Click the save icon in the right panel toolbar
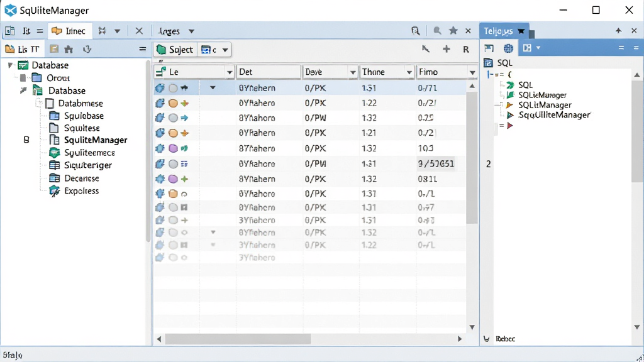Viewport: 644px width, 362px height. [489, 48]
